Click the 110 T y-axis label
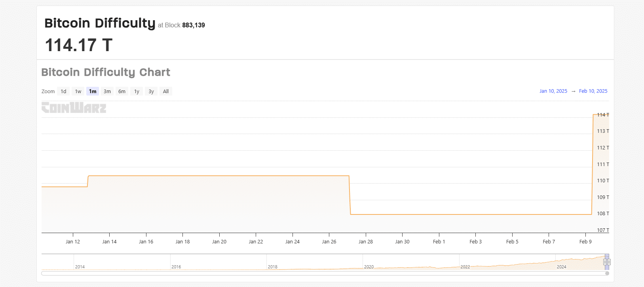644x287 pixels. [603, 180]
